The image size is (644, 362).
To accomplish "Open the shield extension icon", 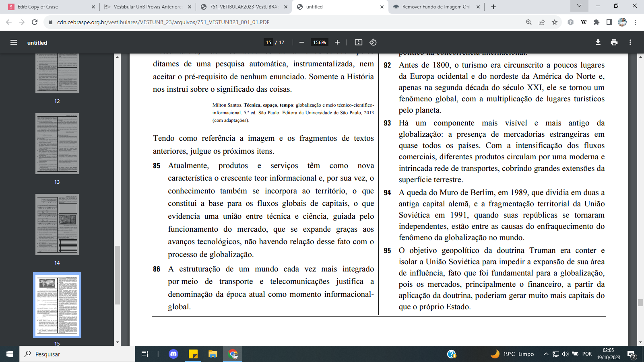I will click(570, 22).
